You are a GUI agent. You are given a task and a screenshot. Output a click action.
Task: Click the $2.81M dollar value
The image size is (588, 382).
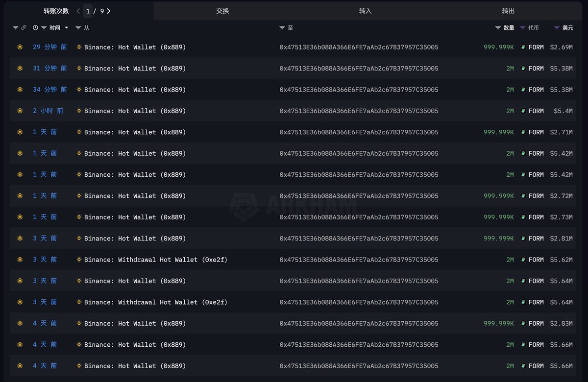561,238
